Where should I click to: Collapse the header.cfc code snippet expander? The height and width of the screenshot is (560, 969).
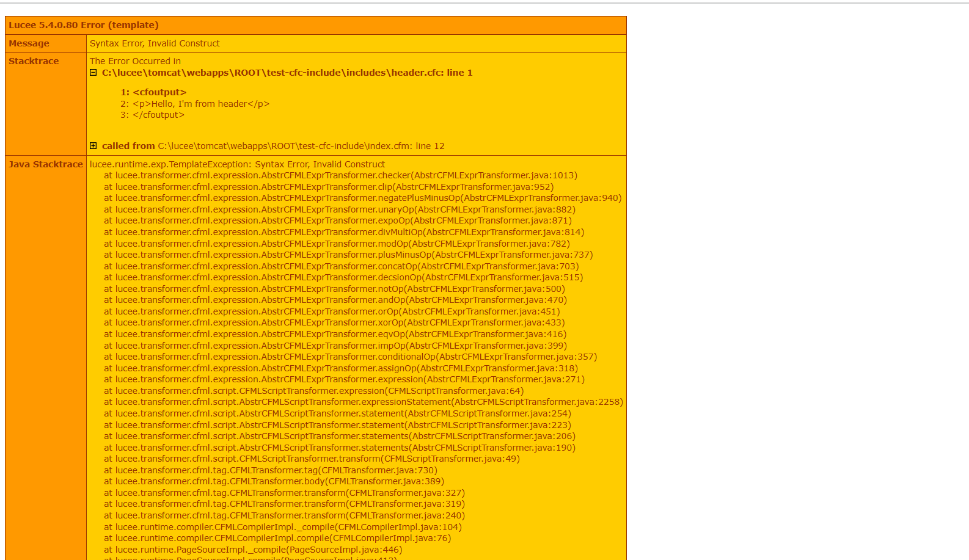point(93,73)
